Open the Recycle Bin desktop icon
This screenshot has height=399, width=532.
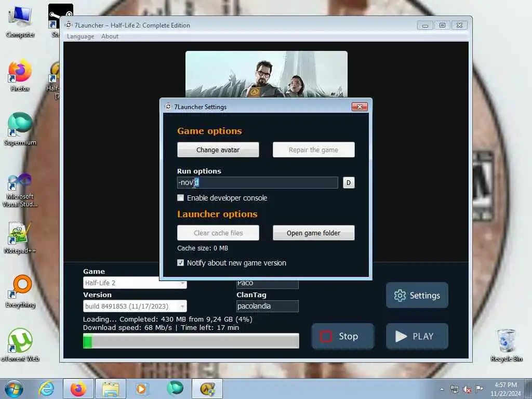click(506, 345)
